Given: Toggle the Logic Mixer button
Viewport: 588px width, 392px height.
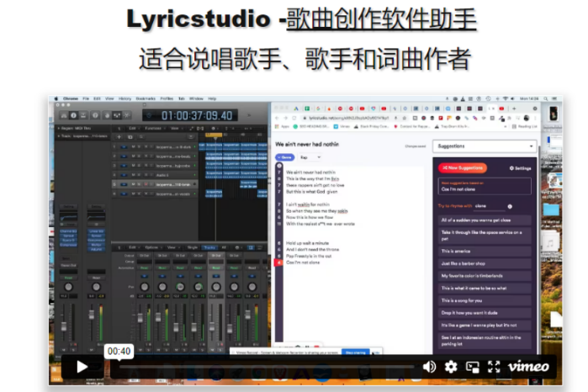Looking at the screenshot, I should click(x=117, y=115).
